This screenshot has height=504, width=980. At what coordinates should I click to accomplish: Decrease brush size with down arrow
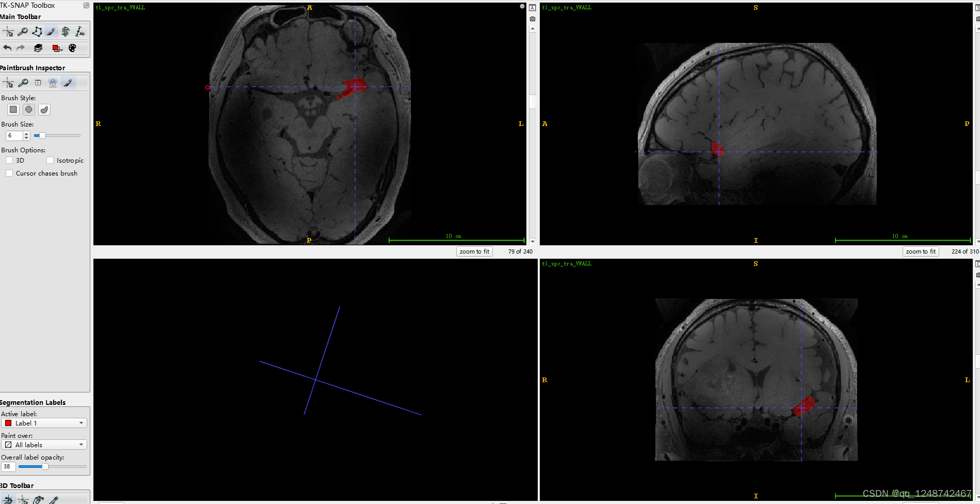tap(27, 138)
